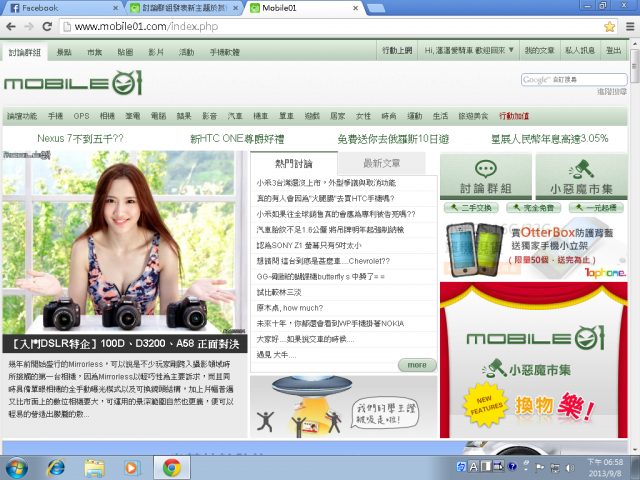Open the 汽車 category menu
640x480 pixels.
[x=235, y=116]
